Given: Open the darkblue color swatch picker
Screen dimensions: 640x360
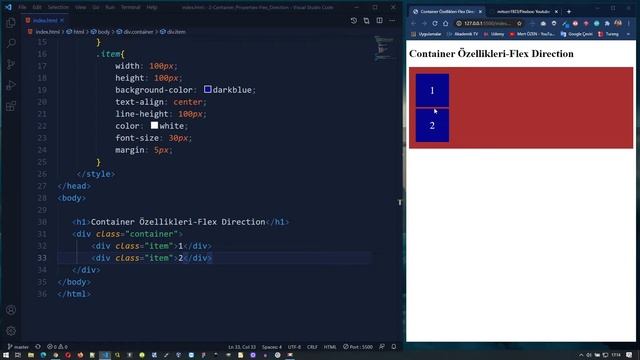Looking at the screenshot, I should [x=207, y=89].
